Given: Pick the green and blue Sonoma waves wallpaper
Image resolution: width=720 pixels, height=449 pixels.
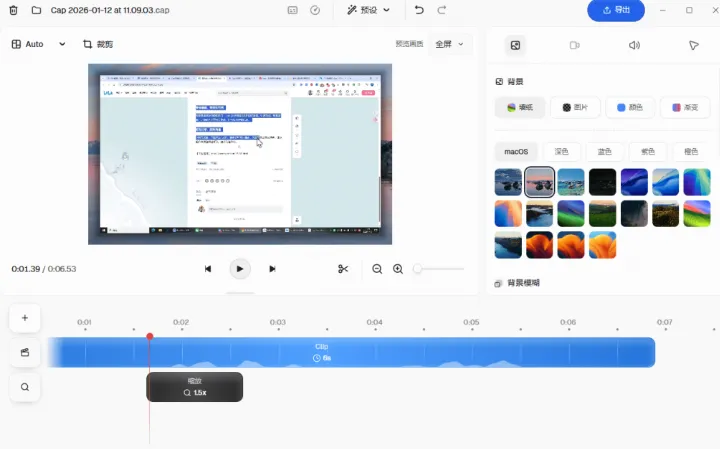Looking at the screenshot, I should pyautogui.click(x=571, y=213).
